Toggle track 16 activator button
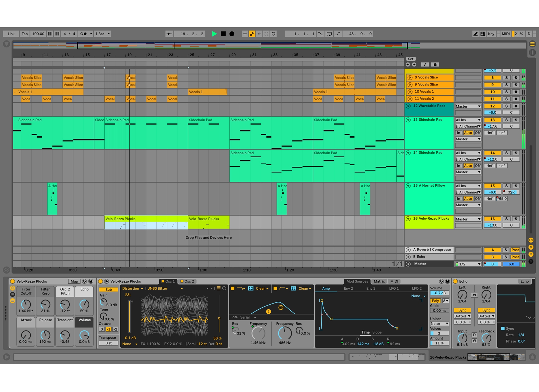Screen dimensions: 539x392 pyautogui.click(x=492, y=219)
